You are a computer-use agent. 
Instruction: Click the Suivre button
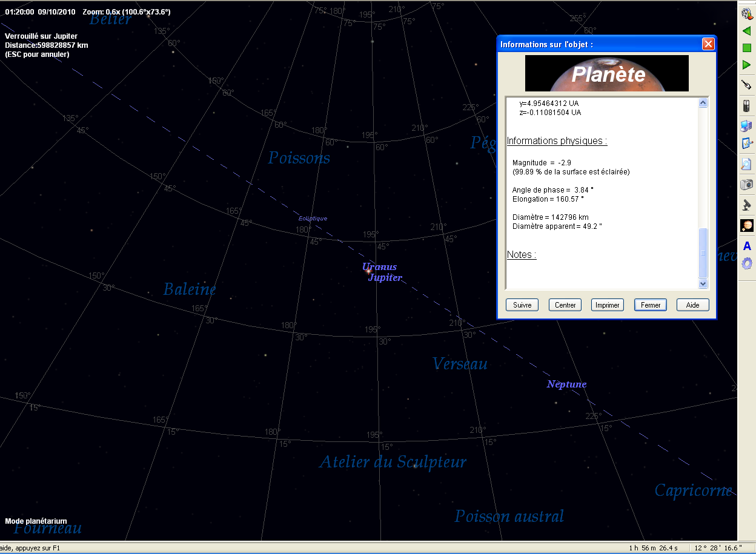coord(522,305)
